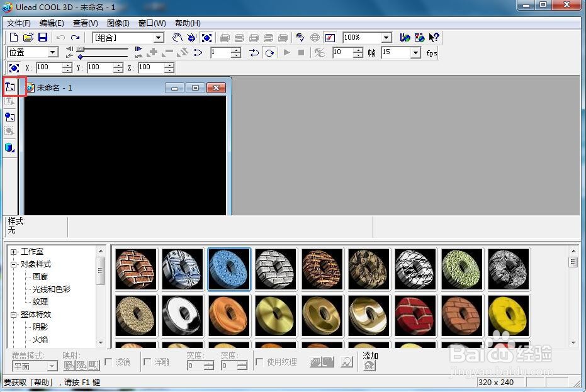Click the context help arrow-question icon
This screenshot has width=586, height=392.
tap(434, 37)
